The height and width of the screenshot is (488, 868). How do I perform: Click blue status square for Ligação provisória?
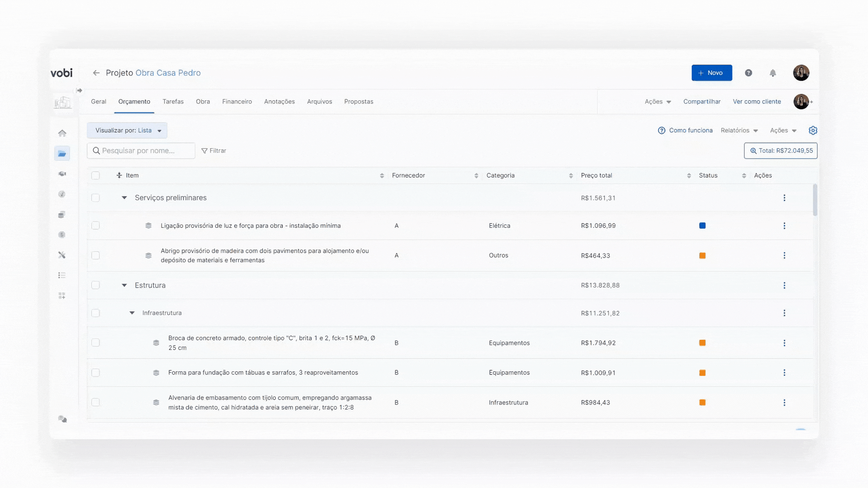click(x=702, y=226)
